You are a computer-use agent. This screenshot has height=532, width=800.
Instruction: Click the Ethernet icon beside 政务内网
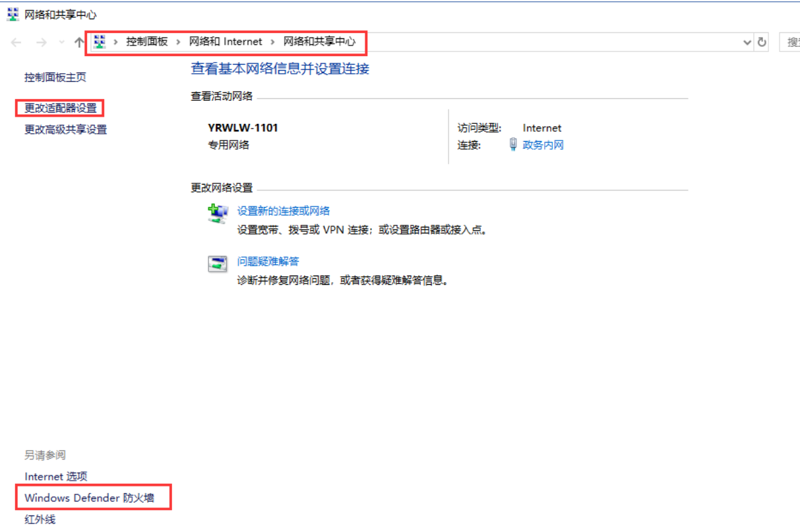click(x=513, y=144)
